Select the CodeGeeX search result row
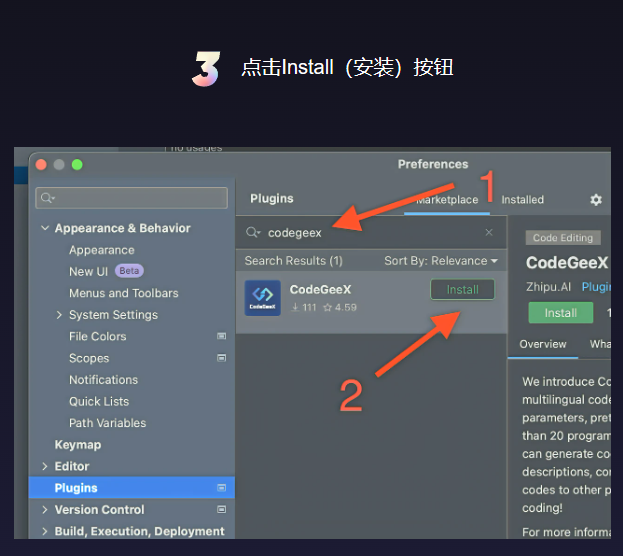 click(371, 302)
